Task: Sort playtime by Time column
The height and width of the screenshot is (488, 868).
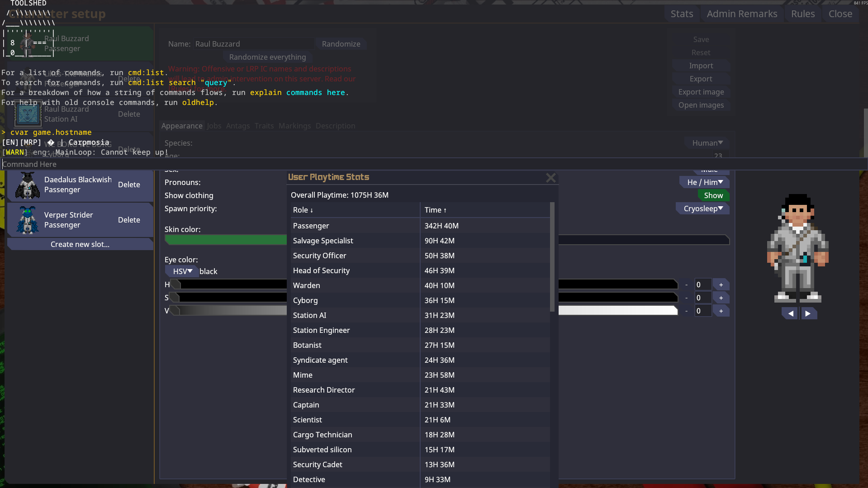Action: 435,210
